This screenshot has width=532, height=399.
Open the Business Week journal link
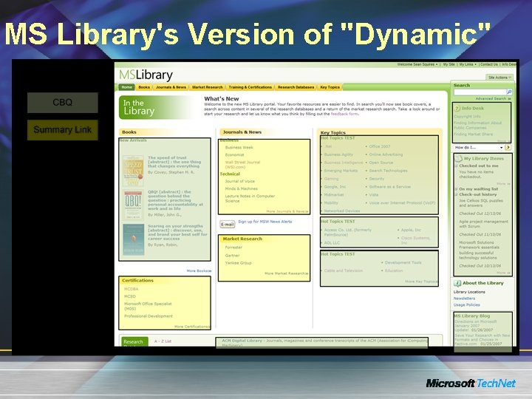(x=239, y=148)
